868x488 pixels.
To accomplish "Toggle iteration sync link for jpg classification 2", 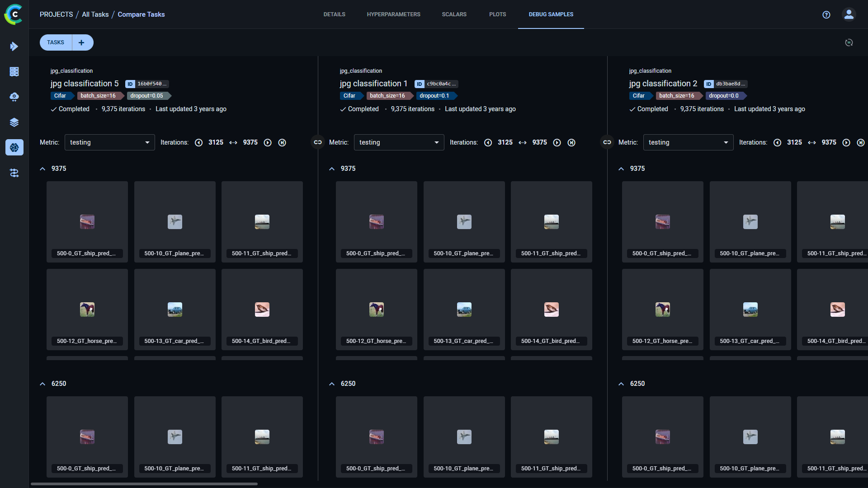I will tap(607, 142).
